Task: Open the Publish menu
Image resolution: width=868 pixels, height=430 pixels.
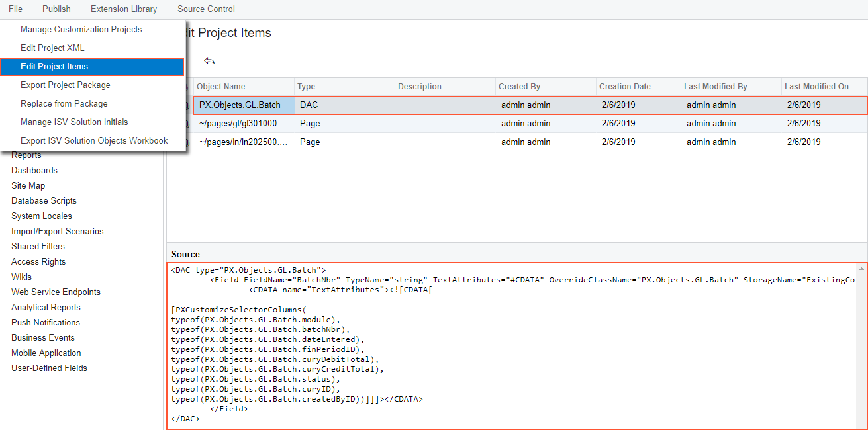Action: (56, 9)
